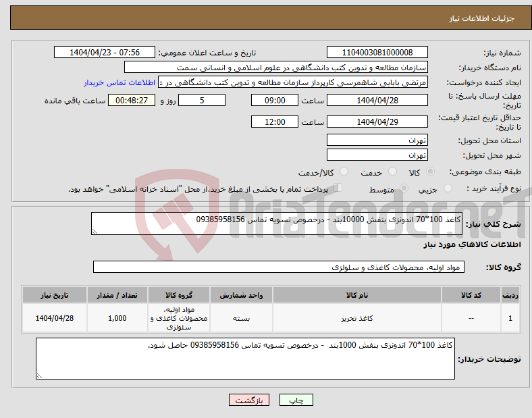Click the کاغذ تحریر table cell

click(x=357, y=318)
